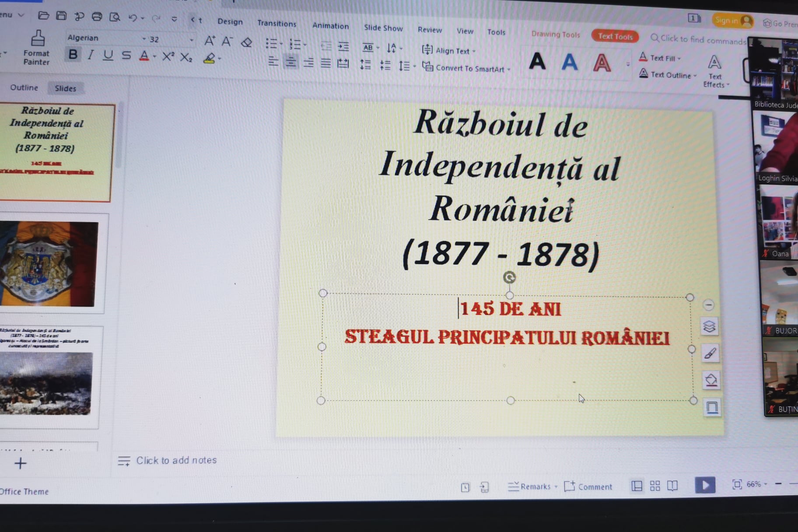Click the print icon in quick access toolbar

tap(97, 17)
